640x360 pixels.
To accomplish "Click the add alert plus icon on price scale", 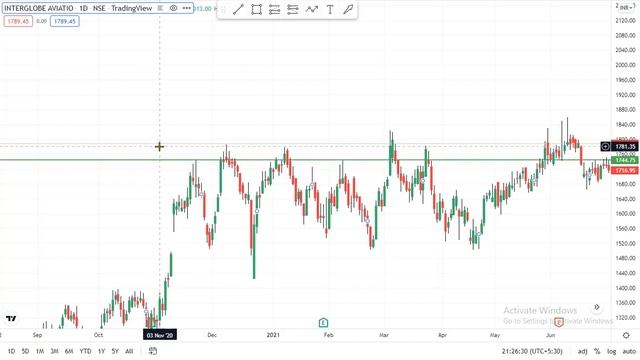I will click(x=605, y=146).
